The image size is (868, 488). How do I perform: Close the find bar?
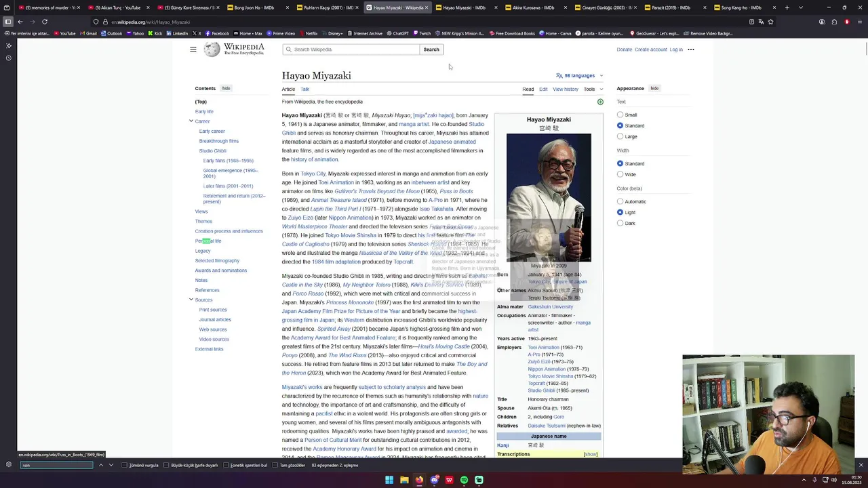pos(861,465)
